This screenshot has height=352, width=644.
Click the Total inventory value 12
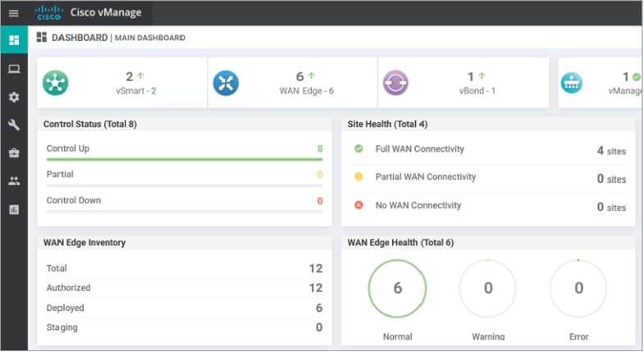tap(315, 268)
